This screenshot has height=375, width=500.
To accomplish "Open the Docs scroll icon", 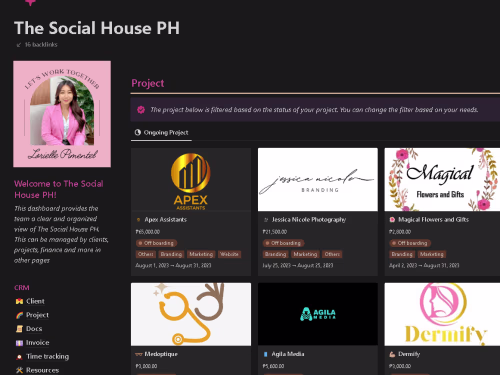I will click(x=19, y=329).
